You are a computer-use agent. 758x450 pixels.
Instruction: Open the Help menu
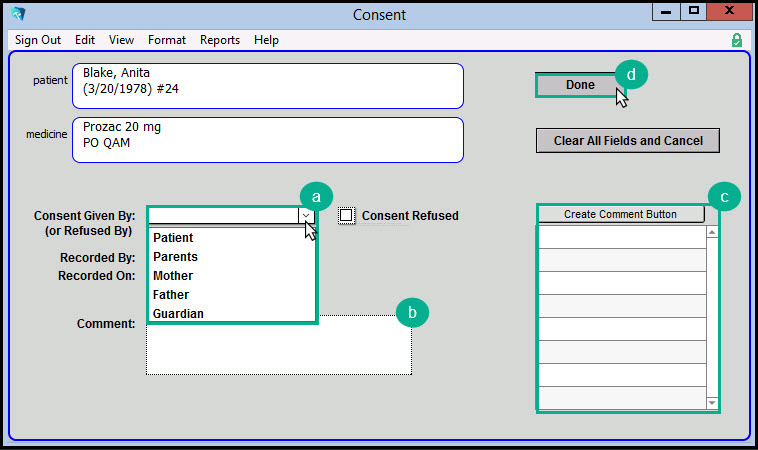(x=266, y=40)
